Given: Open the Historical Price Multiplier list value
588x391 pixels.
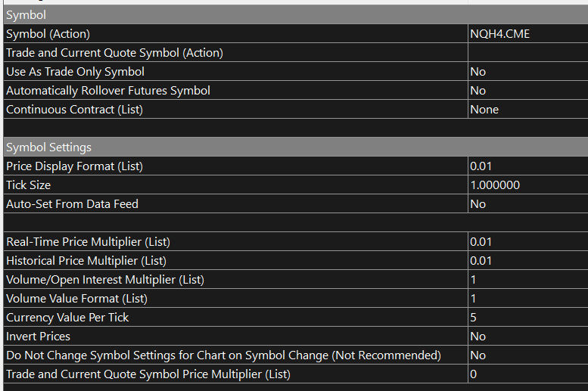Looking at the screenshot, I should coord(527,261).
